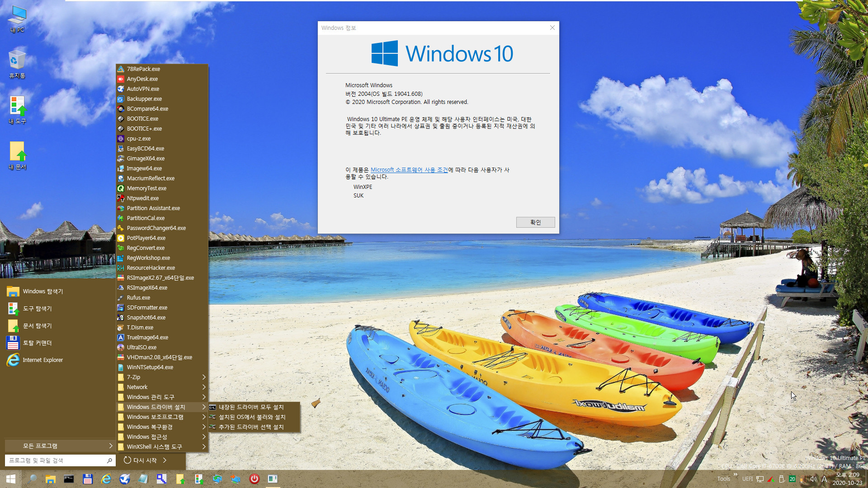868x488 pixels.
Task: Click the Tools toolbar label on taskbar
Action: pos(723,479)
